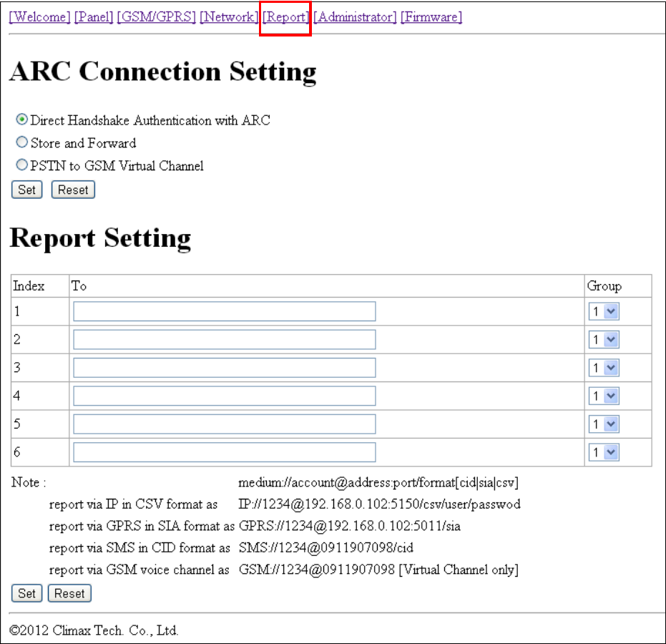This screenshot has width=666, height=644.
Task: Click Reset under ARC Connection Setting
Action: 73,190
